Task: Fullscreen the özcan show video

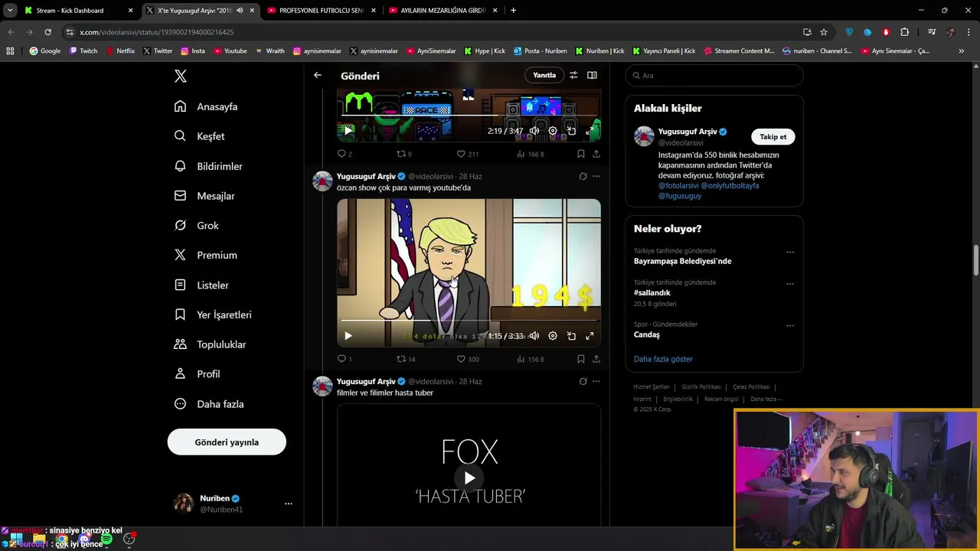Action: [x=590, y=336]
